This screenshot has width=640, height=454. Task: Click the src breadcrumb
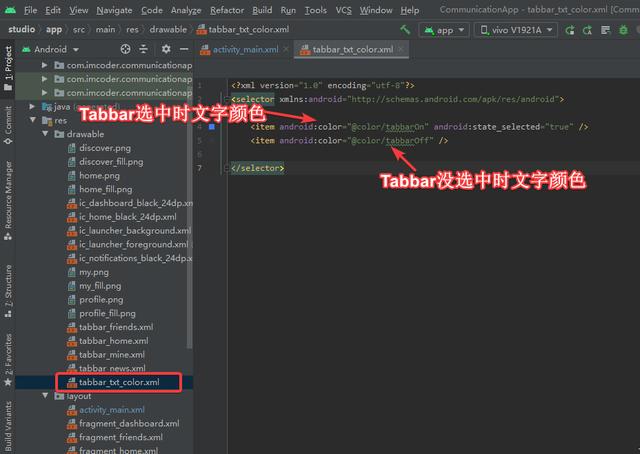[x=79, y=29]
